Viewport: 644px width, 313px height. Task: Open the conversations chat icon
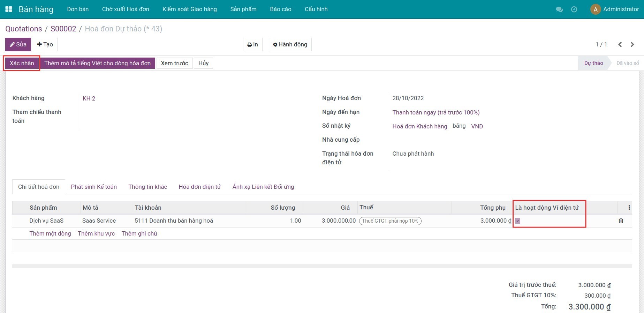(559, 9)
